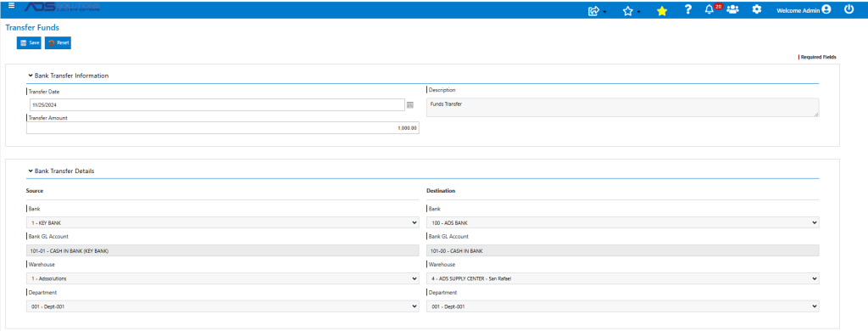Click the Welcome Admin text
Viewport: 868px width, 331px height.
[x=798, y=10]
